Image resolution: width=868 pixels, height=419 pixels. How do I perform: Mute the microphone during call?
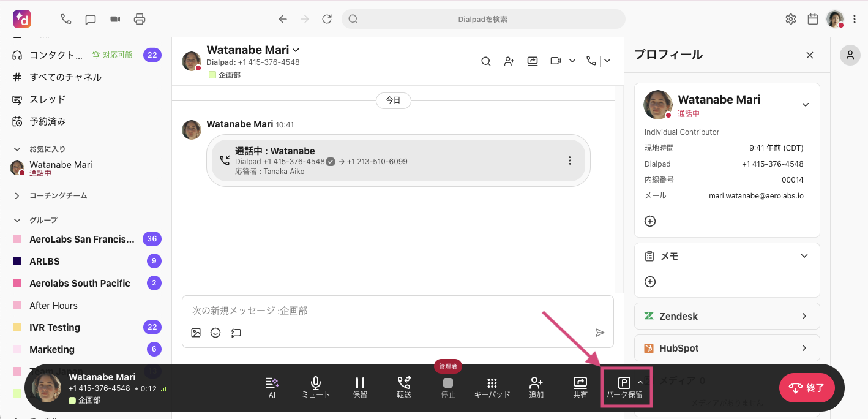[x=316, y=387]
